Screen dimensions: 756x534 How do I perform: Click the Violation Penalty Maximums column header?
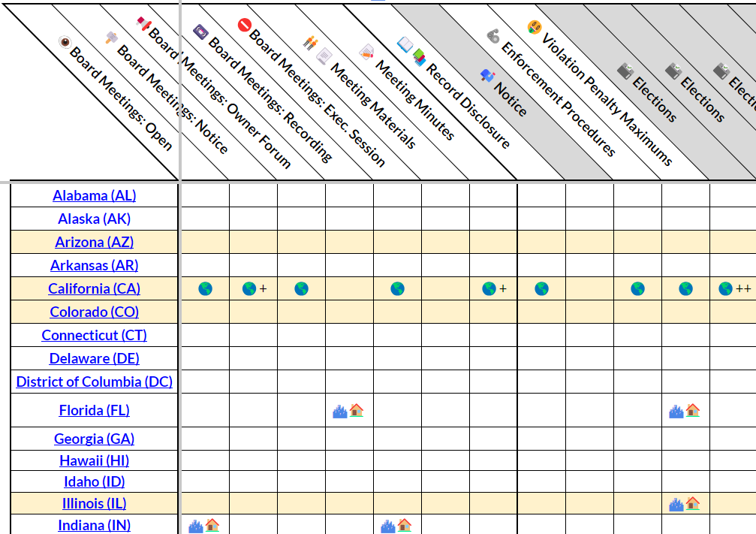click(607, 99)
